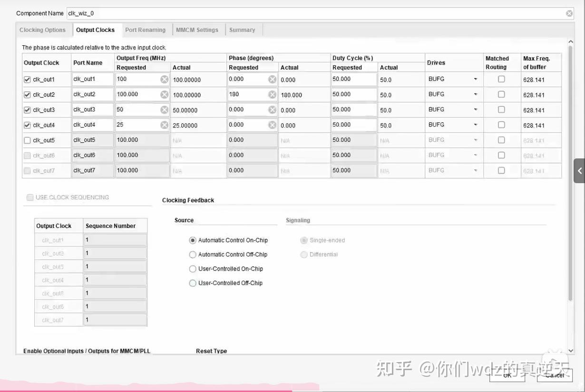Clear the clk_out1 requested frequency value
Image resolution: width=585 pixels, height=392 pixels.
[164, 79]
